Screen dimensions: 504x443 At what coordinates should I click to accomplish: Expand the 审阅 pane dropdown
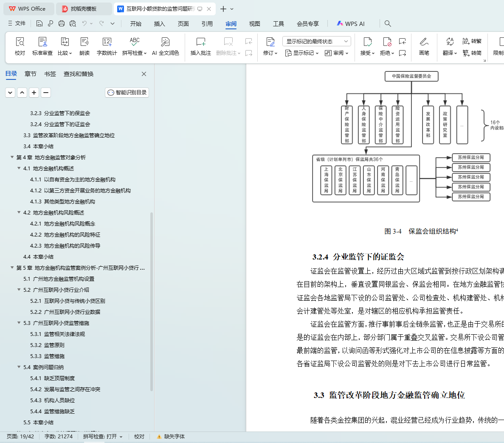[x=337, y=53]
